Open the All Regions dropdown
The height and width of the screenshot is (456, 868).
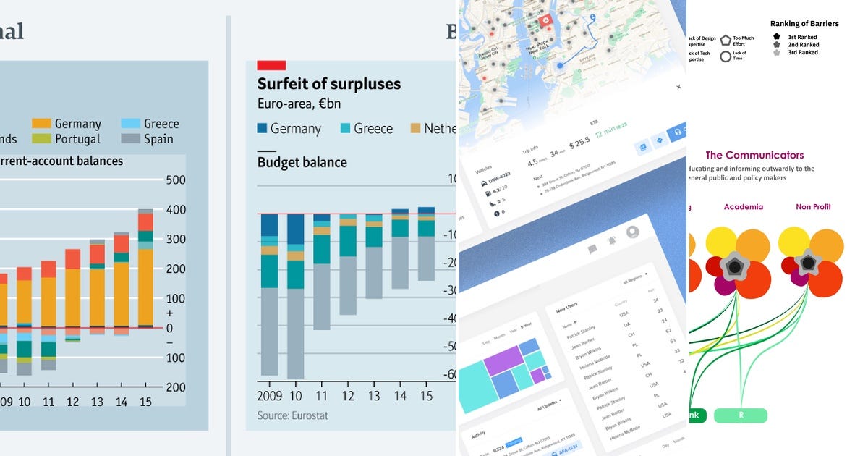pos(636,278)
